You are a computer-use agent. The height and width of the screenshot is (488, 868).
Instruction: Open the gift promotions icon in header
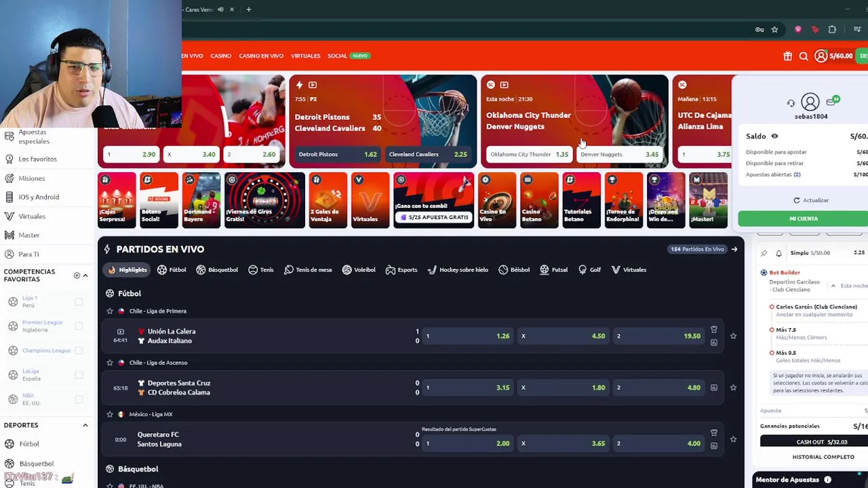click(787, 56)
